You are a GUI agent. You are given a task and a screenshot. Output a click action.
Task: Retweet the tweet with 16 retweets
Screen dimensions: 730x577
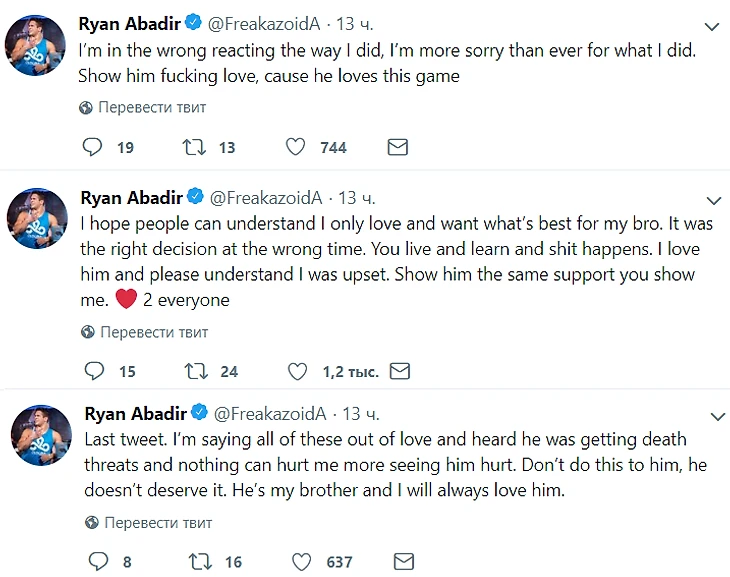click(200, 561)
